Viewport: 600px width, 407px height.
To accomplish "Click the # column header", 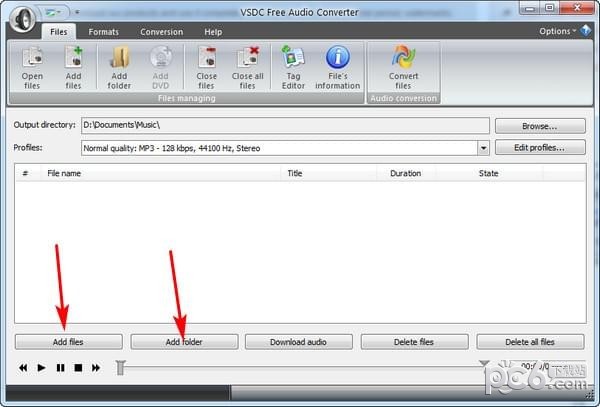I will 25,173.
